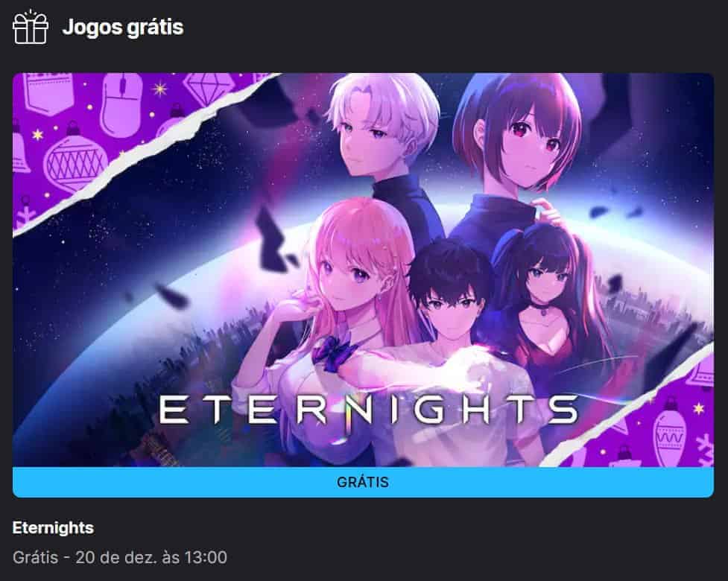
Task: Click the ETERNIGHTS logo on the artwork
Action: 368,409
